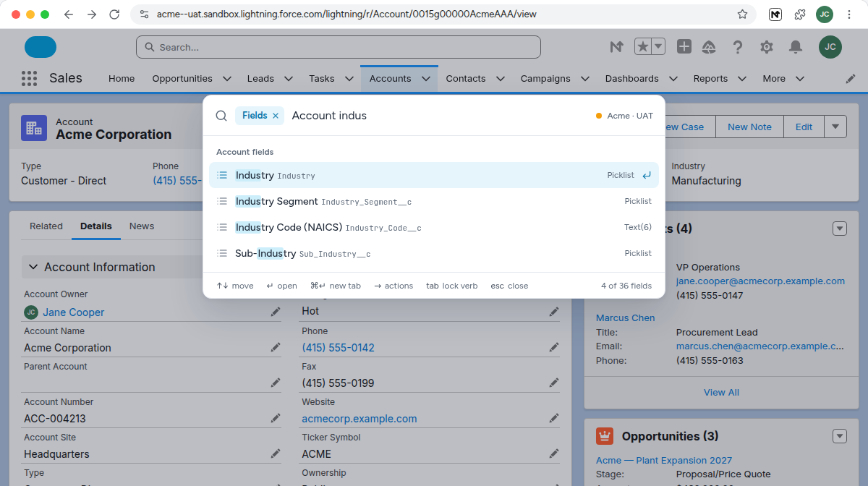Screen dimensions: 868x486
Task: Go back in browser history
Action: (x=68, y=14)
